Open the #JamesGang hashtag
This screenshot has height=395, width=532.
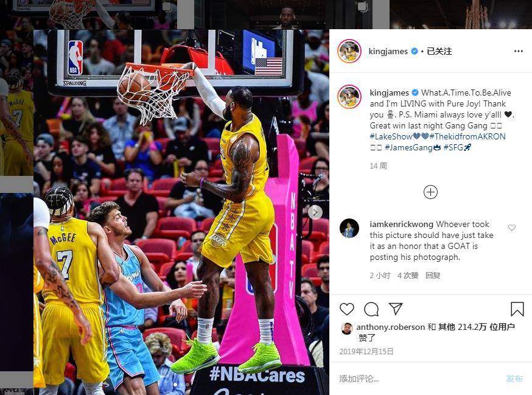408,147
